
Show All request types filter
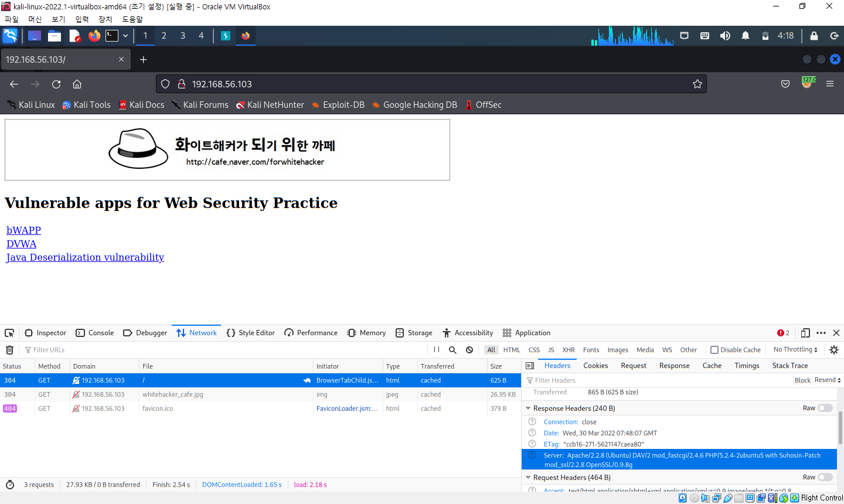coord(491,350)
